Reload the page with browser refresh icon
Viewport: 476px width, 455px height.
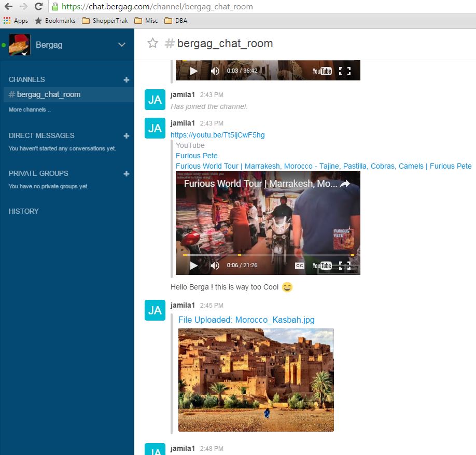pyautogui.click(x=38, y=7)
